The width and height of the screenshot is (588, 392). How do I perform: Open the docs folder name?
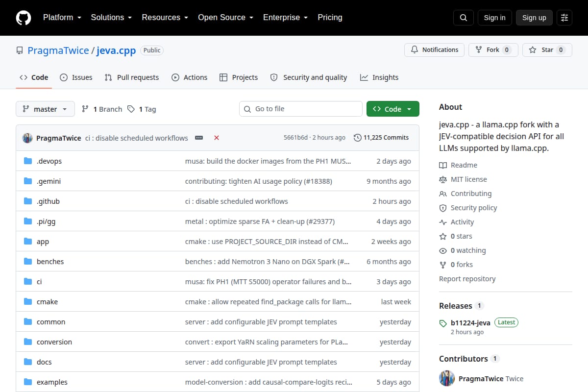click(x=44, y=362)
